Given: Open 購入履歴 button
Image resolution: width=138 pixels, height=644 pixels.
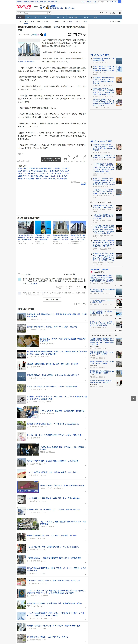Looking at the screenshot, I should [112, 13].
